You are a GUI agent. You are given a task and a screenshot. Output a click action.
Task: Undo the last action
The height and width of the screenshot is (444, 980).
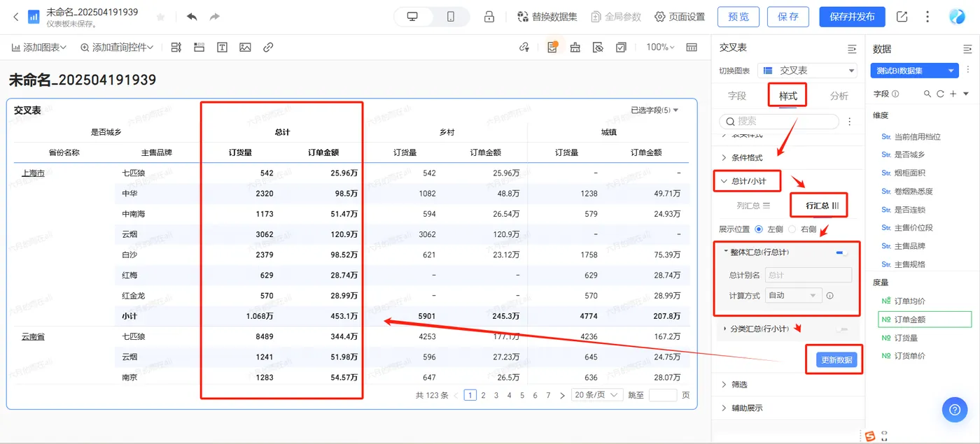pyautogui.click(x=192, y=17)
